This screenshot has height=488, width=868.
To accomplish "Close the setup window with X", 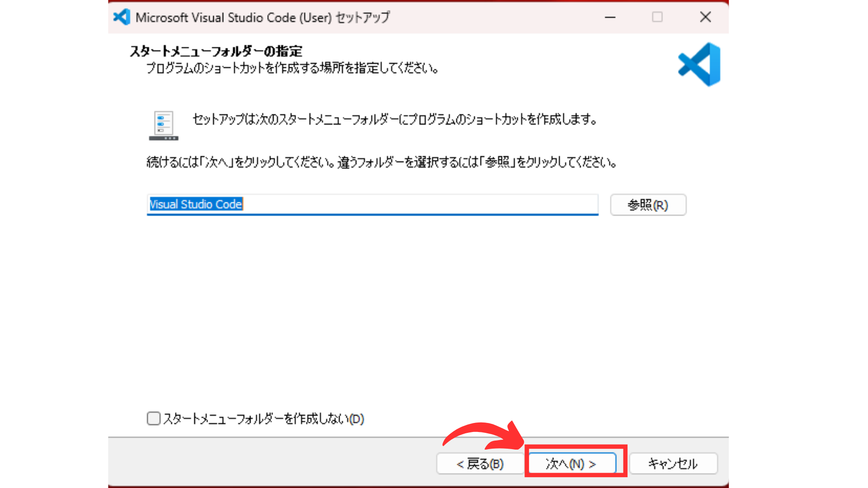I will (705, 17).
